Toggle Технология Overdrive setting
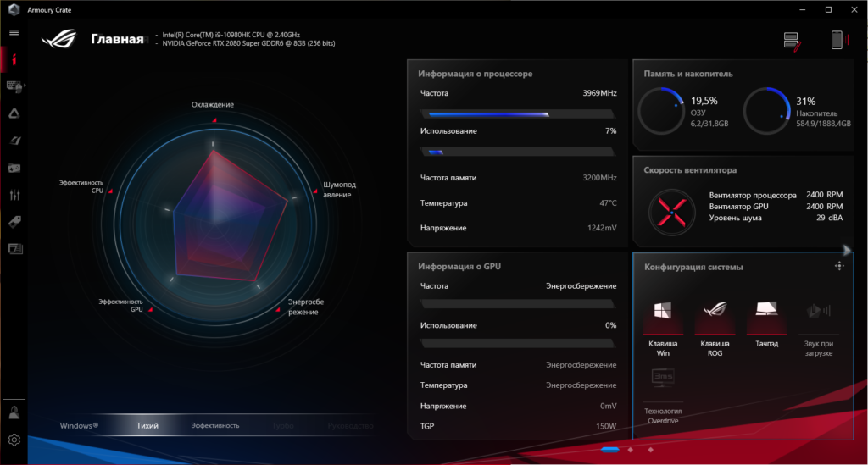 pos(663,396)
